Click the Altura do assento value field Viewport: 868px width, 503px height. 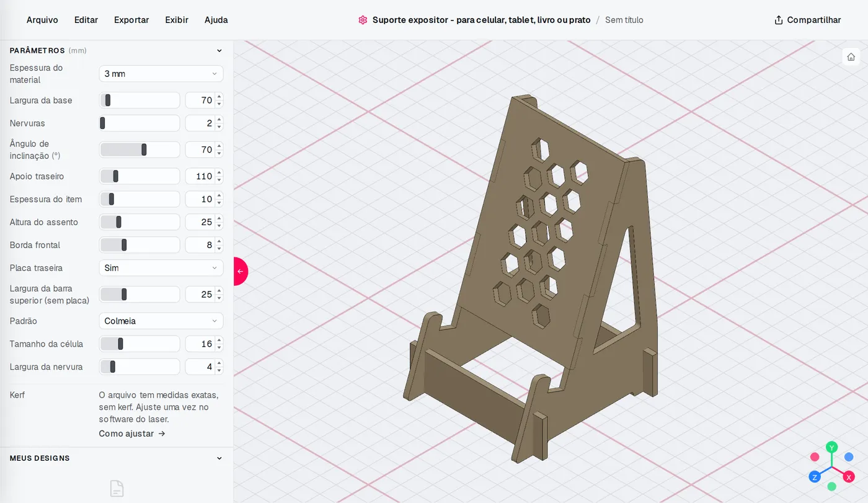click(x=200, y=222)
